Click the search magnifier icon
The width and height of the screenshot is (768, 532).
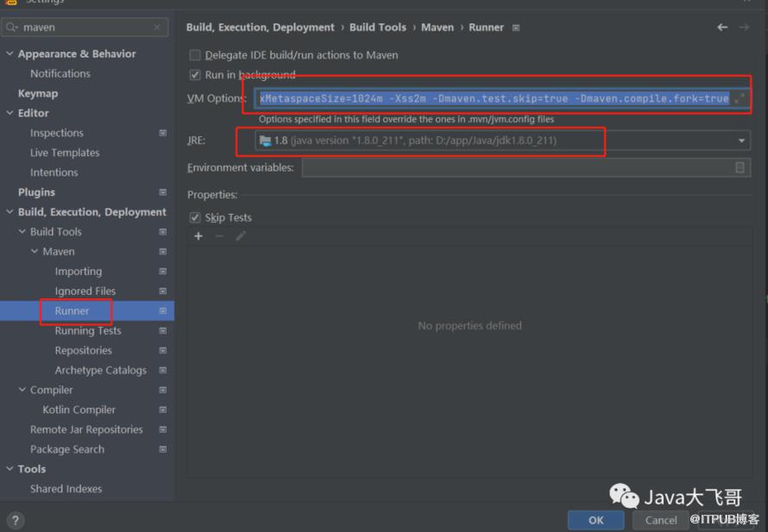pyautogui.click(x=12, y=28)
